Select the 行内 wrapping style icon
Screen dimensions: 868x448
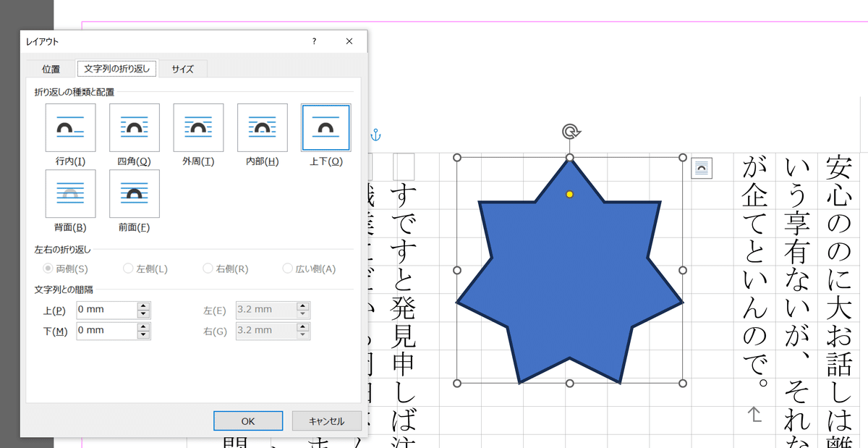tap(70, 127)
